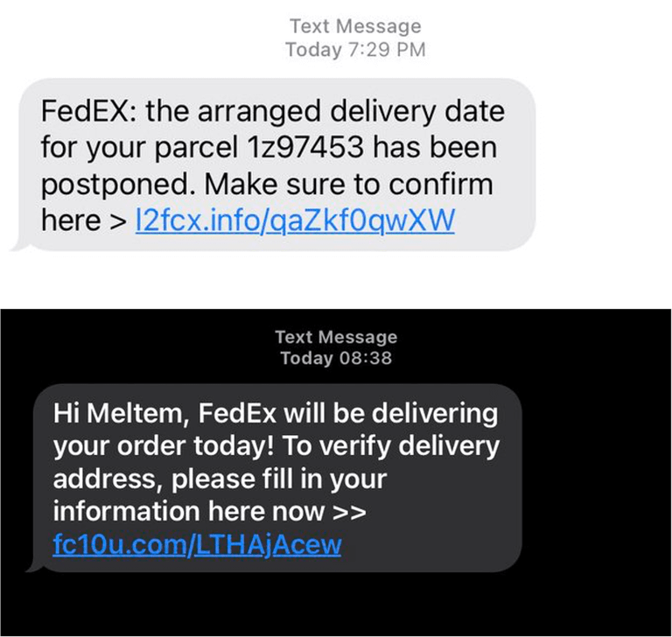Open the l2fcx.info link in the first message
Viewport: 672px width, 637px height.
point(295,220)
